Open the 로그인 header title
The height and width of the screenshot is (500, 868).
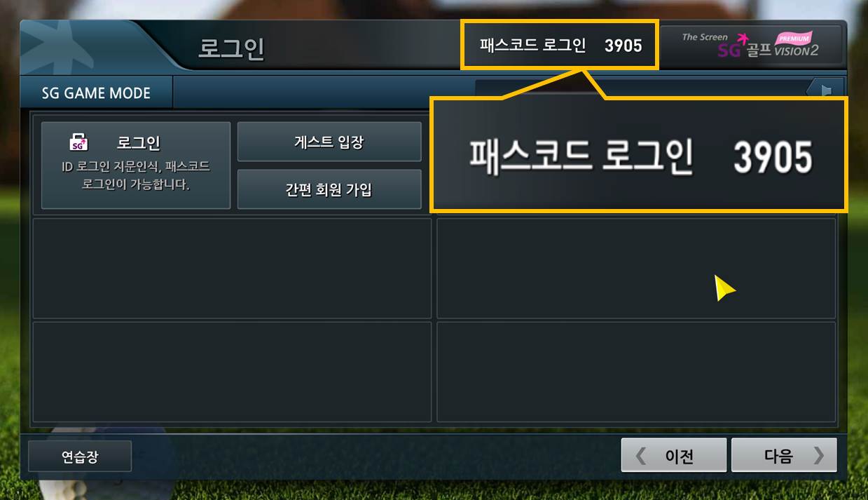pyautogui.click(x=231, y=49)
